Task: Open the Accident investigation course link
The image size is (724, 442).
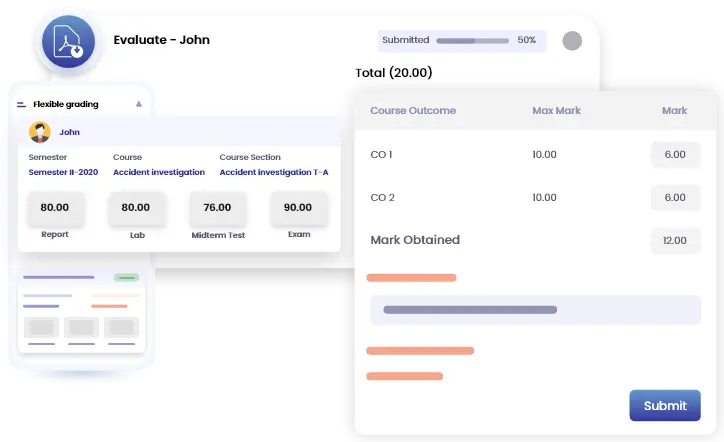Action: [x=158, y=172]
